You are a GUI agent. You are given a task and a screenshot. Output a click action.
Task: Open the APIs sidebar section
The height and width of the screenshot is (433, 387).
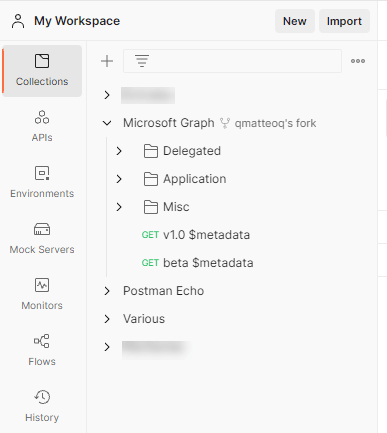coord(42,127)
